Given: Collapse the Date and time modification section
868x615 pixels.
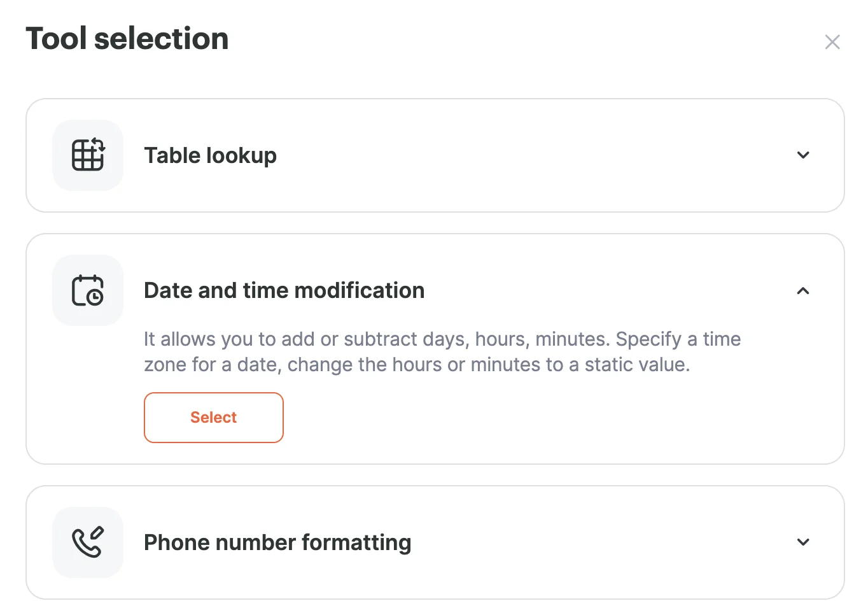Looking at the screenshot, I should (x=802, y=291).
